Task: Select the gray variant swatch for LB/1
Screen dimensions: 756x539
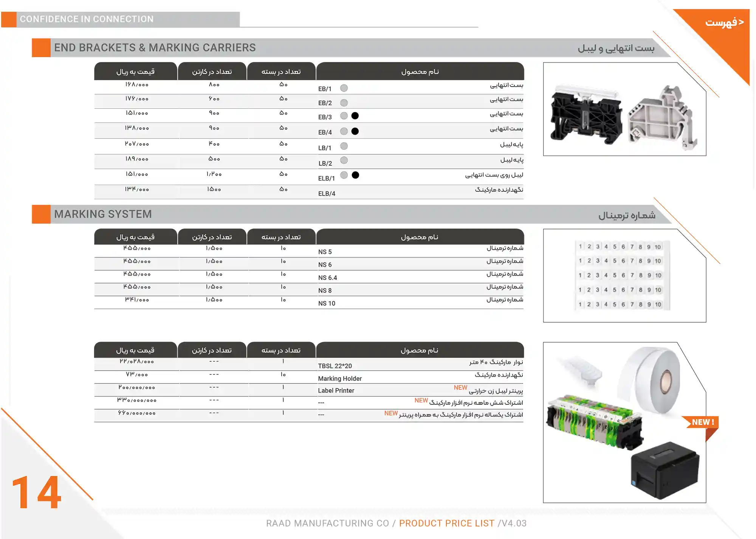Action: click(x=344, y=146)
